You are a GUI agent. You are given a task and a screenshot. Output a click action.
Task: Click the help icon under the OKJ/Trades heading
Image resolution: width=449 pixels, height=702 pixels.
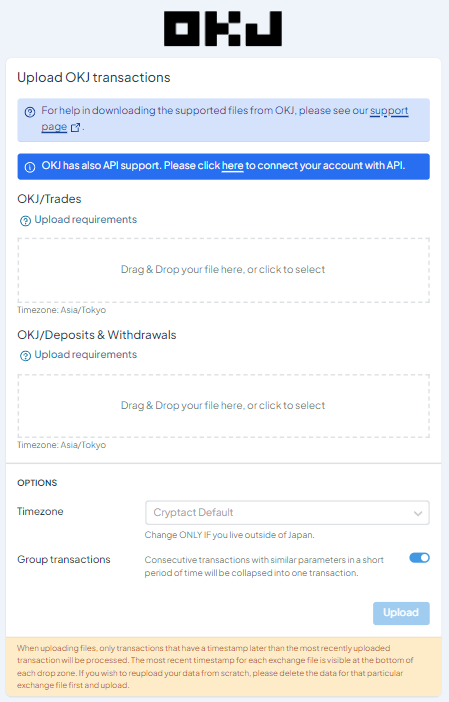[26, 221]
